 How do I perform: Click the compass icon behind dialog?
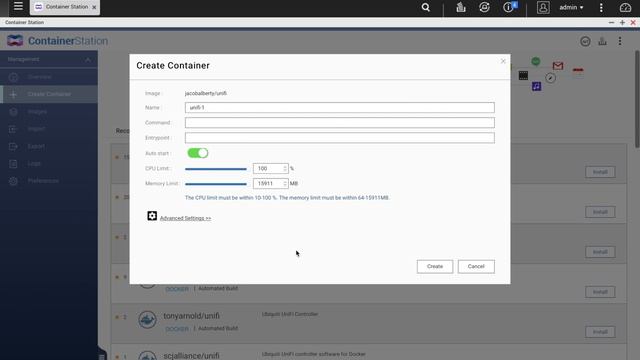(x=550, y=78)
